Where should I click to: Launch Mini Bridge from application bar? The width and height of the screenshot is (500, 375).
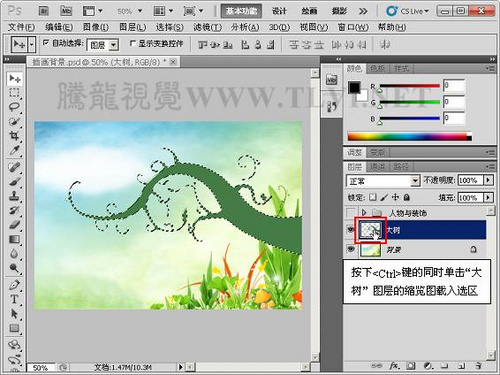pyautogui.click(x=66, y=11)
